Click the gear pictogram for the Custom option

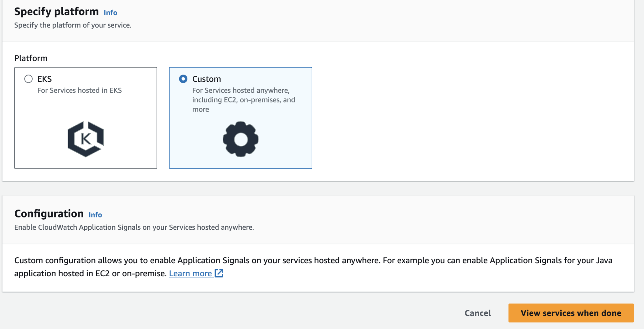coord(240,139)
